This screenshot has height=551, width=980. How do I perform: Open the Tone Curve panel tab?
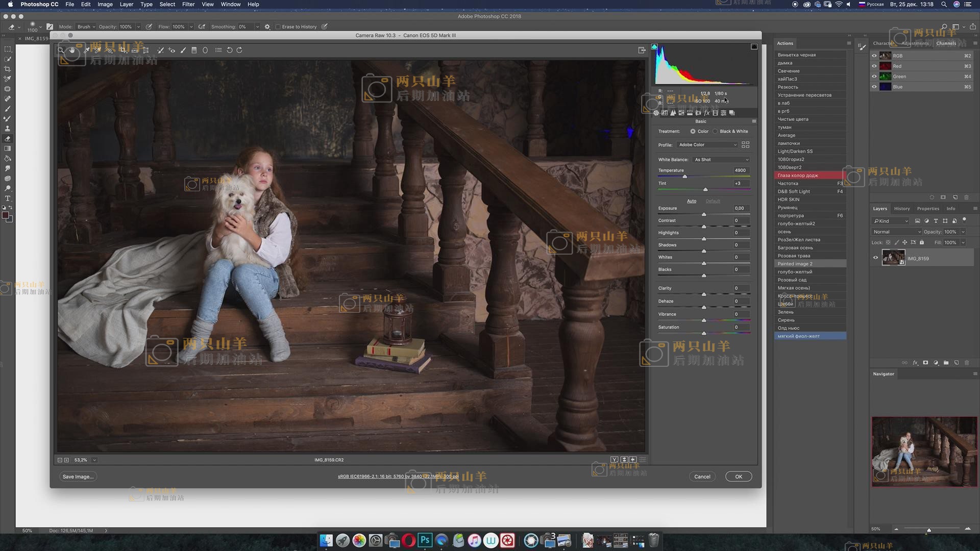tap(665, 113)
